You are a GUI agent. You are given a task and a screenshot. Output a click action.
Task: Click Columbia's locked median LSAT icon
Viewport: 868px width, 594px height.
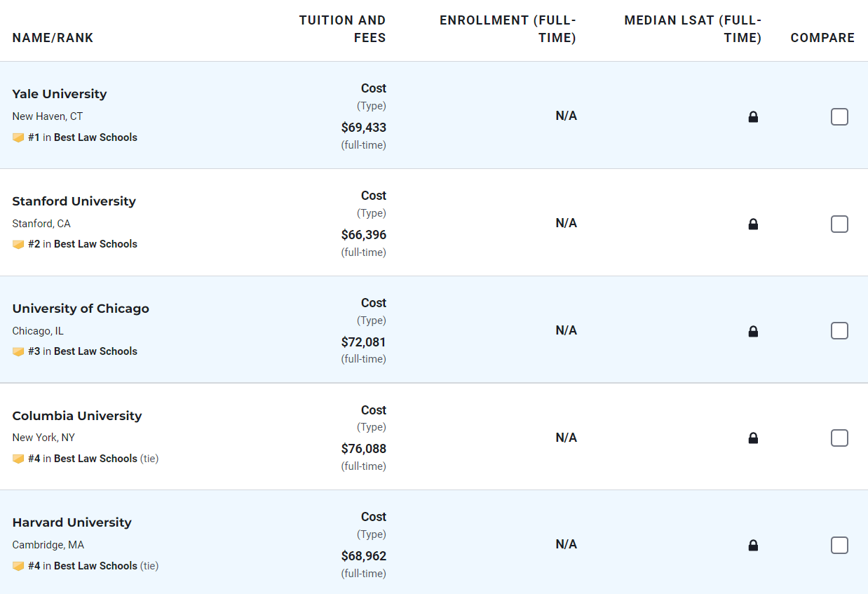(753, 438)
